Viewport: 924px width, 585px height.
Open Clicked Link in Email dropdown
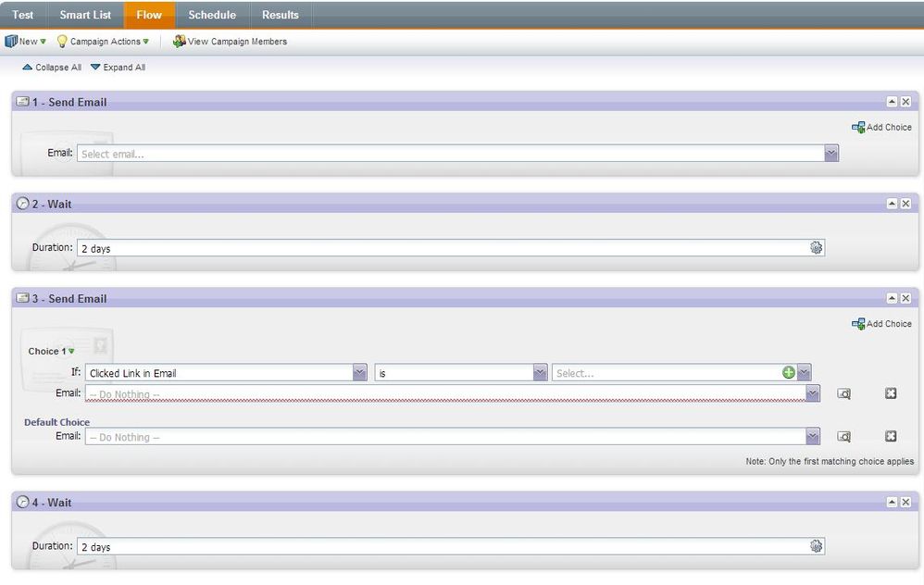click(359, 372)
